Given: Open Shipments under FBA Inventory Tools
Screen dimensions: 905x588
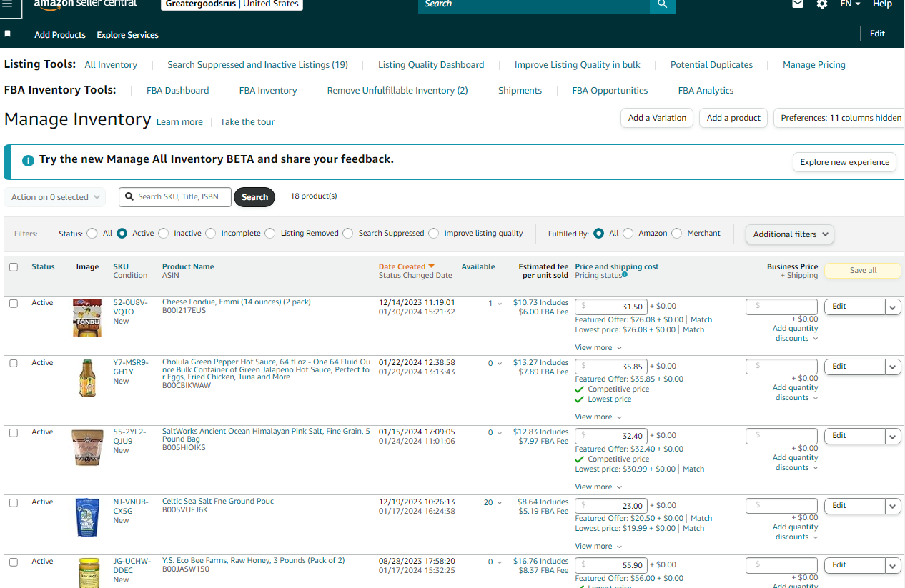Looking at the screenshot, I should (x=520, y=91).
